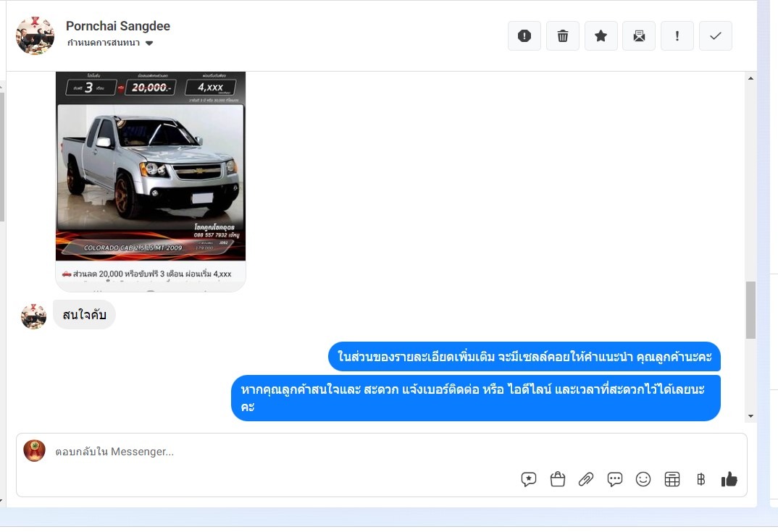Click chat scrollbar down arrow
This screenshot has width=778, height=532.
(750, 416)
